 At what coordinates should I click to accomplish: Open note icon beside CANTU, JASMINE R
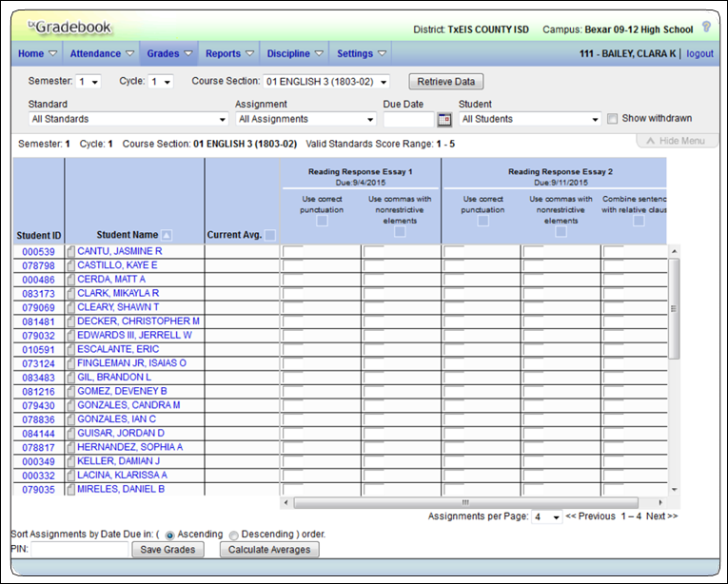point(70,251)
